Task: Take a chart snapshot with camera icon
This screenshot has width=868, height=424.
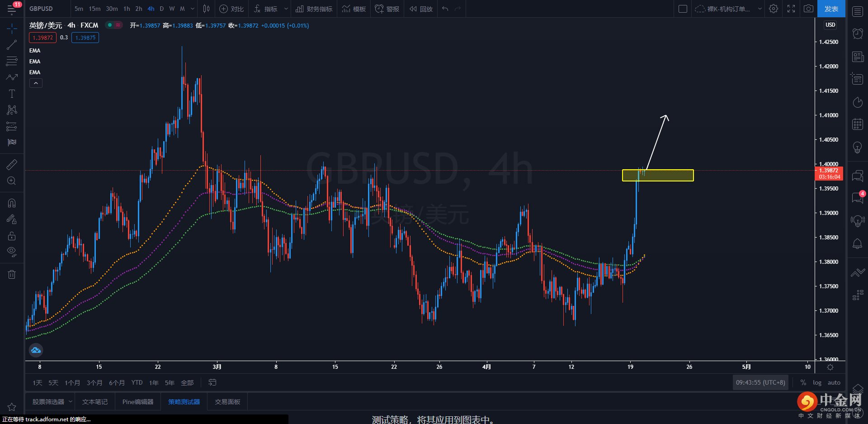Action: pos(808,9)
